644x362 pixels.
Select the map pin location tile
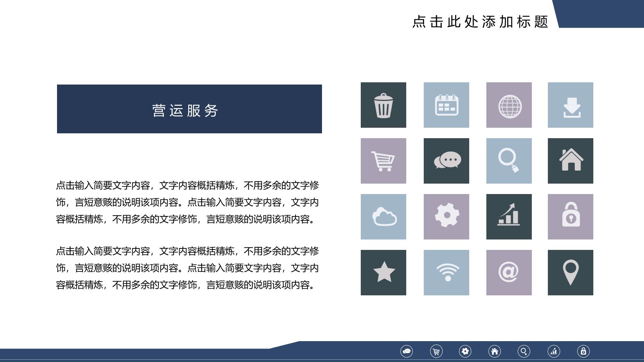click(571, 273)
